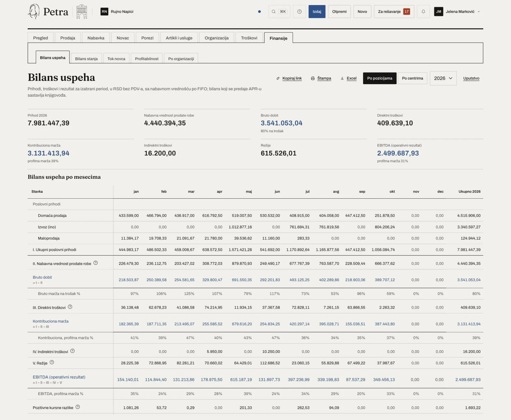This screenshot has height=420, width=511.
Task: Show info for Nabavna vrednost prodate robe
Action: [x=96, y=263]
